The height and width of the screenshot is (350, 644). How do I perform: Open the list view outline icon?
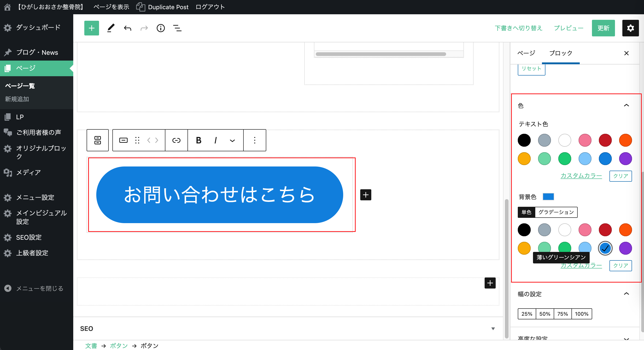[177, 28]
